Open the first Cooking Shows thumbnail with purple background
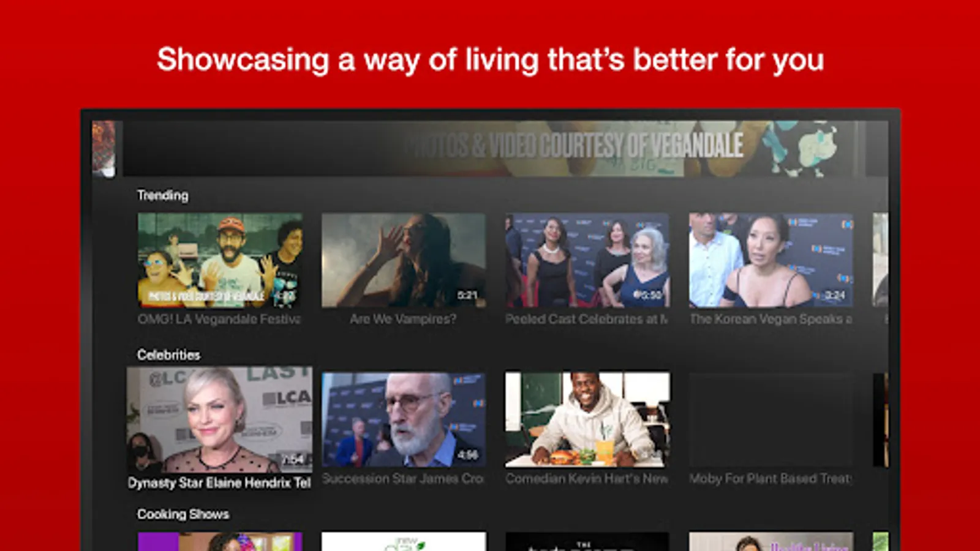 click(x=220, y=541)
